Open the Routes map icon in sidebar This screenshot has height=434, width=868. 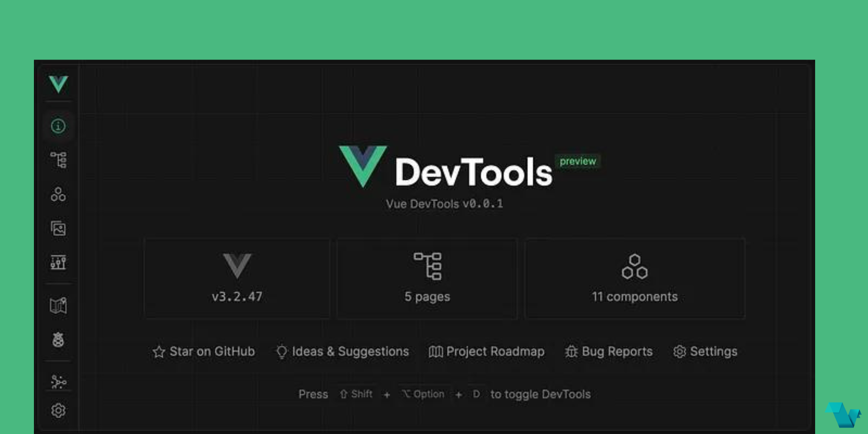(58, 305)
